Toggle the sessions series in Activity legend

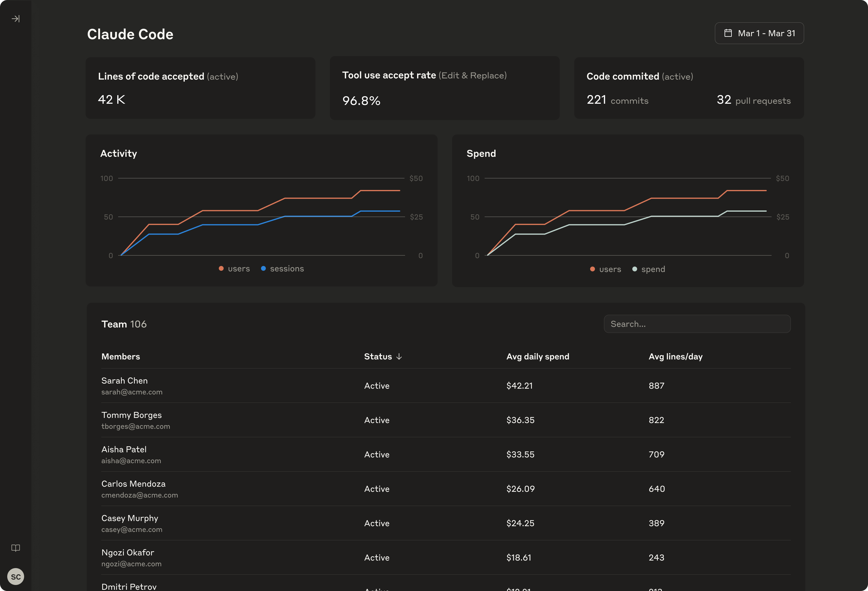(282, 269)
